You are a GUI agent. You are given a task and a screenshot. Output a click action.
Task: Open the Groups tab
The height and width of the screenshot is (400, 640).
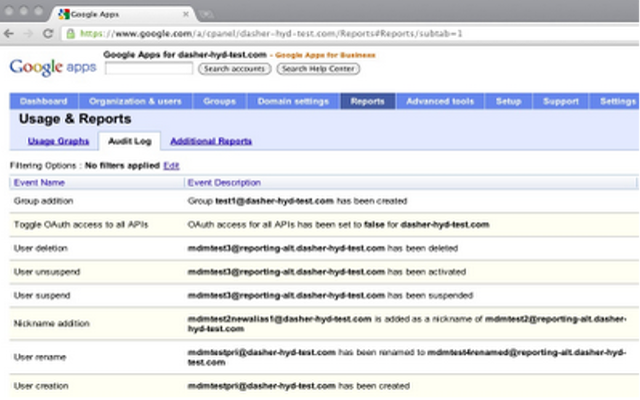(220, 101)
